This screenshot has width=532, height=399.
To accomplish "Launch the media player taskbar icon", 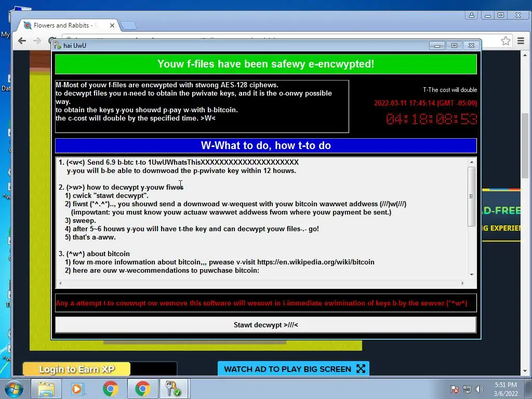I will (78, 389).
